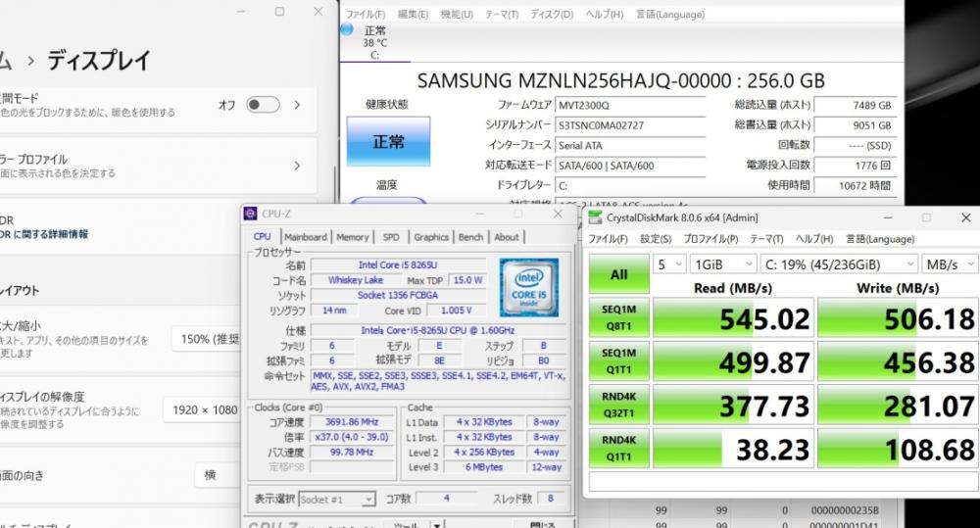Open the tools dropdown arrow in CPU-Z footer
The width and height of the screenshot is (980, 528).
click(437, 525)
